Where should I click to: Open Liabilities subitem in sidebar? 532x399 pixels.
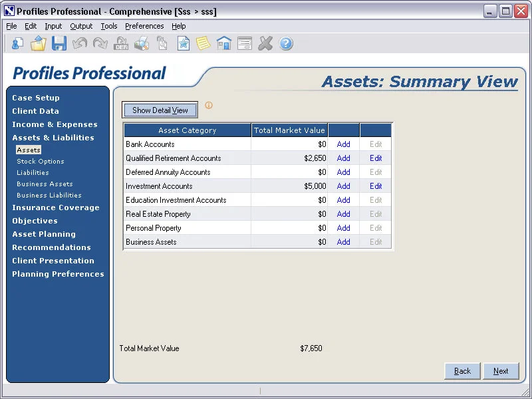33,172
